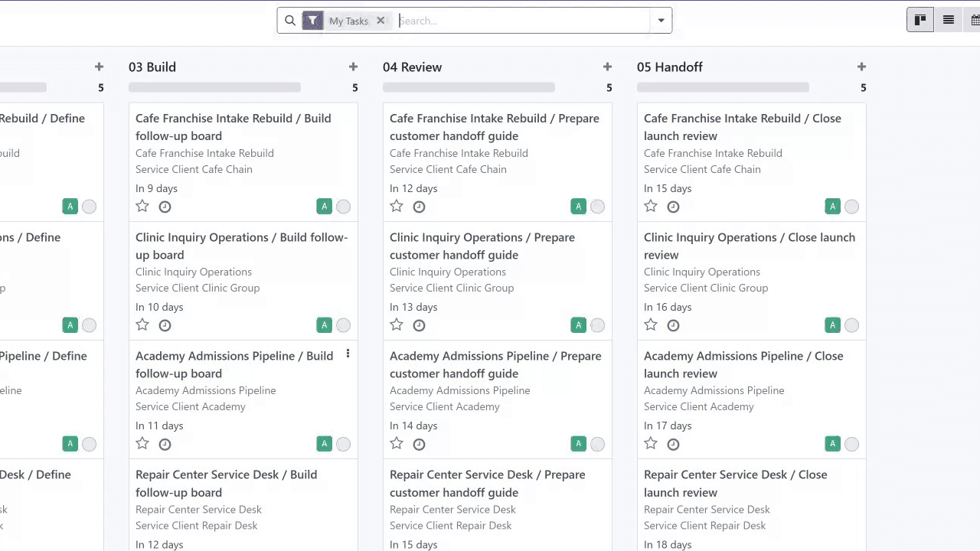Viewport: 980px width, 551px height.
Task: Open activity clock on Cafe Franchise handoff guide
Action: point(419,207)
